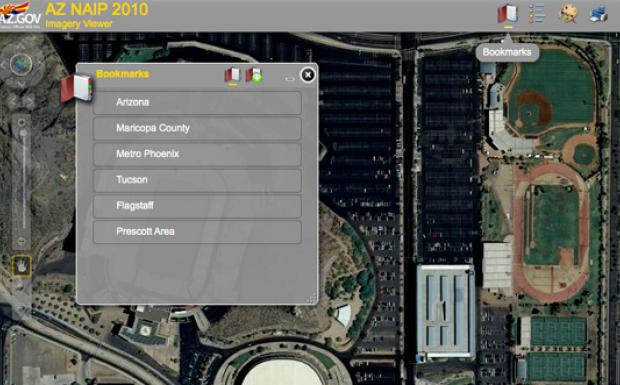Choose the Prescott Area bookmark
The width and height of the screenshot is (620, 385).
pyautogui.click(x=197, y=232)
